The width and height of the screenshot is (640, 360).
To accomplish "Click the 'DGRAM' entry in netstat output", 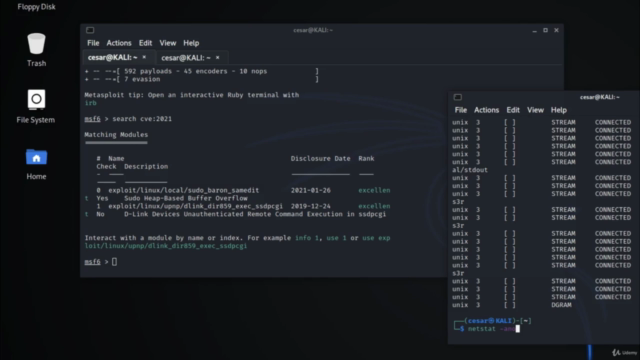I will coord(561,305).
